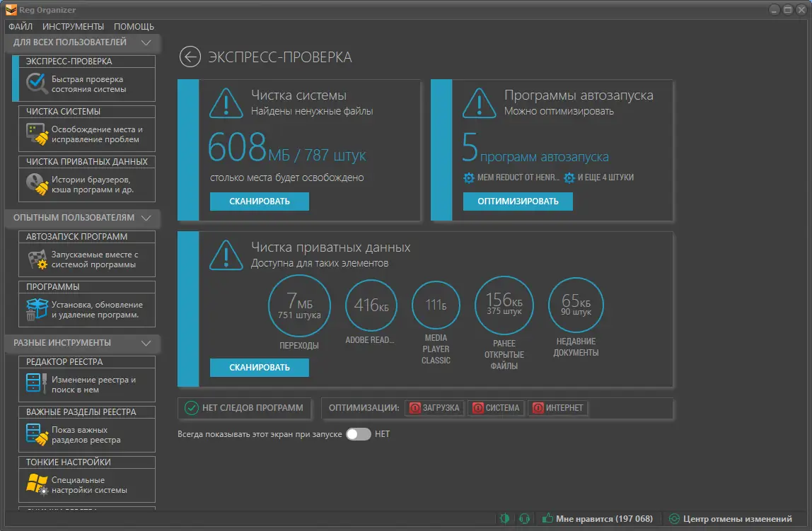This screenshot has height=531, width=812.
Task: Select ВАЖНЫЕ РАЗДЕЛЫ РЕЕСТРА in the sidebar
Action: click(87, 429)
